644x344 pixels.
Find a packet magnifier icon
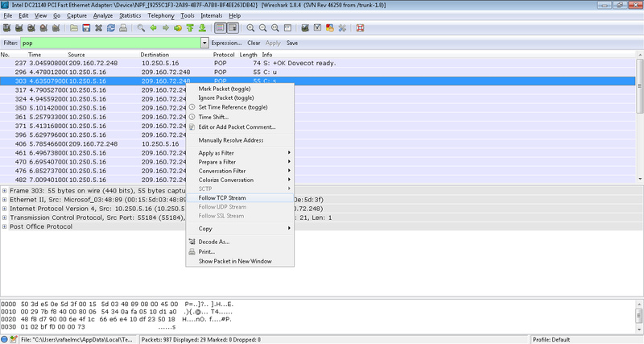[x=141, y=28]
